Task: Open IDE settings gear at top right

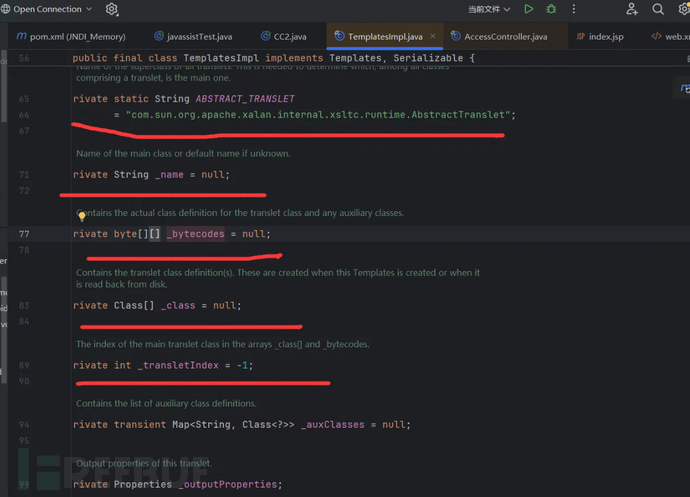Action: pyautogui.click(x=684, y=9)
